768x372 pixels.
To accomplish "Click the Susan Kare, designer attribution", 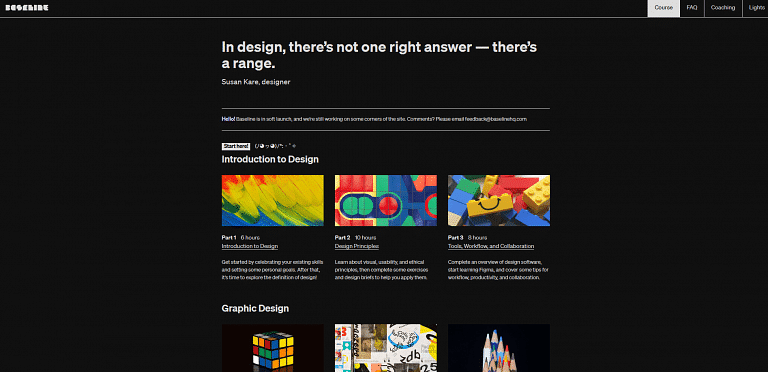I will [256, 82].
